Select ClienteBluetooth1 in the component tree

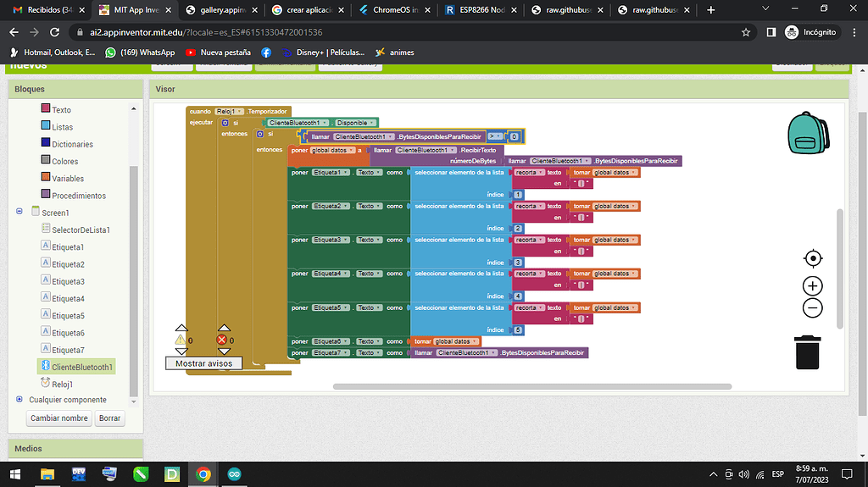82,367
